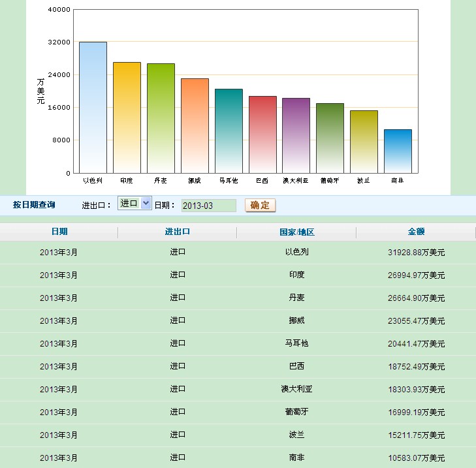Click the green 丹麦 chart bar

point(161,118)
